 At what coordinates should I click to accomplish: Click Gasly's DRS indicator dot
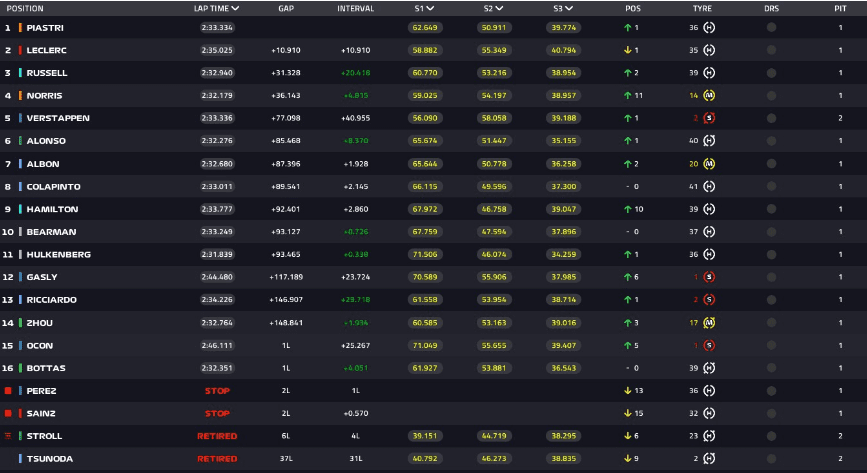tap(771, 277)
